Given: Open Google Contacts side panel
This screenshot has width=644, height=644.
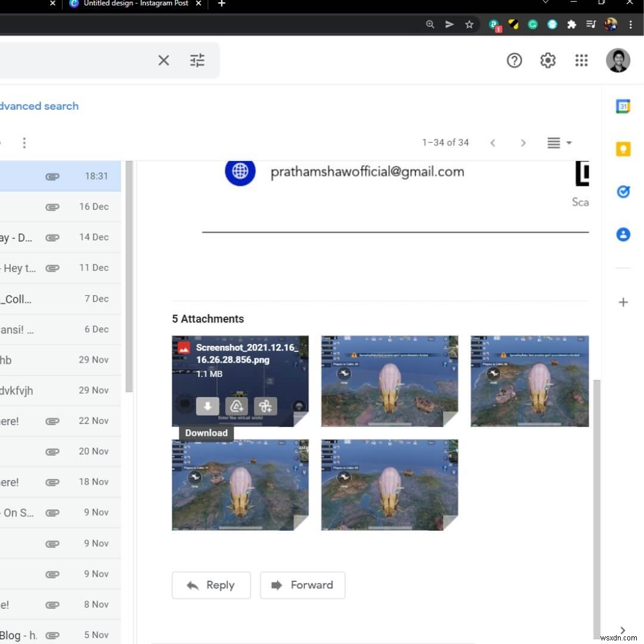Looking at the screenshot, I should point(623,234).
